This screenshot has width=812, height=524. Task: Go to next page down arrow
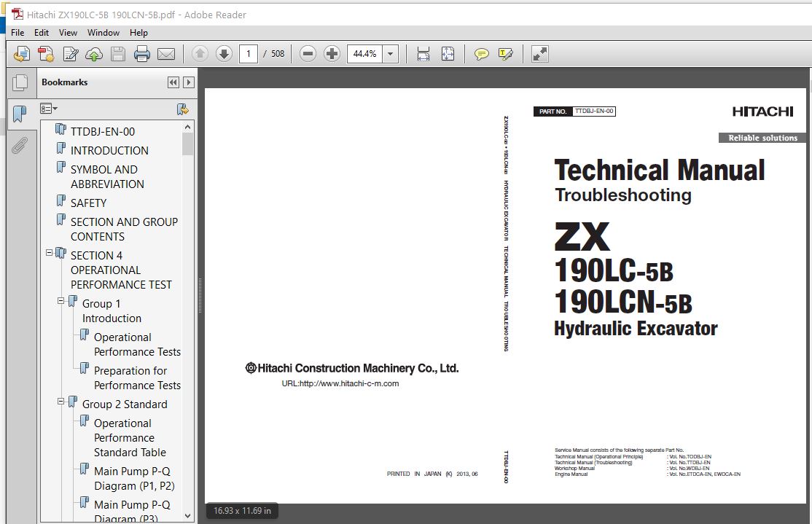(x=224, y=53)
